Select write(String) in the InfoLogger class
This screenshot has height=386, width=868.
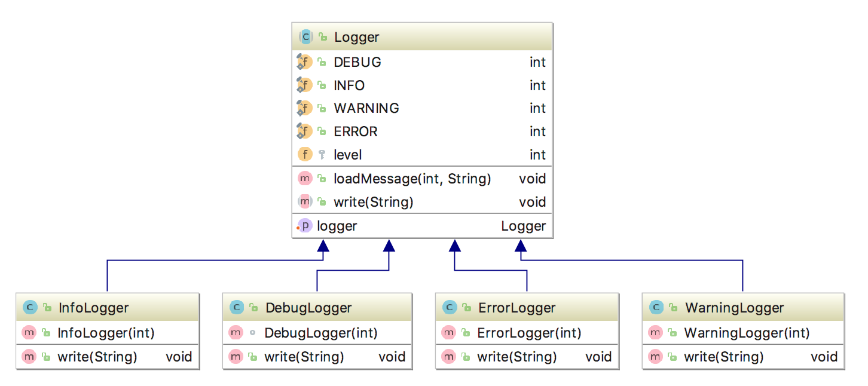point(97,357)
